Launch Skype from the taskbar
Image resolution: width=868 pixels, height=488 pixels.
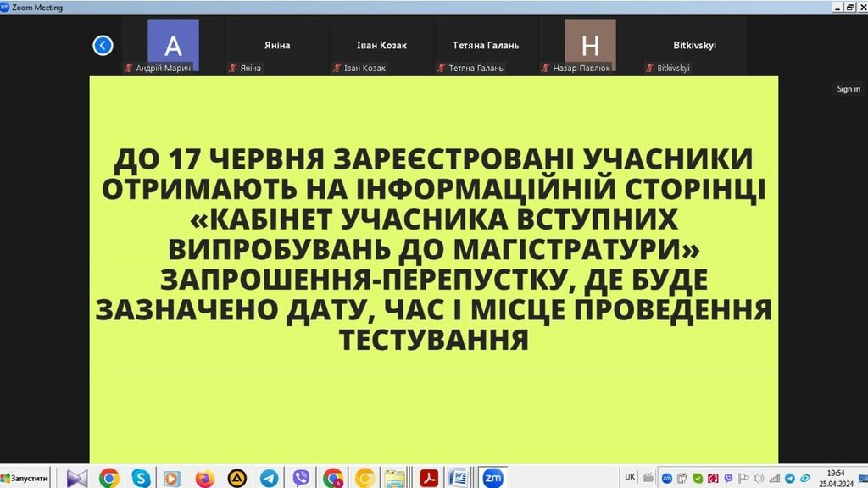click(141, 478)
